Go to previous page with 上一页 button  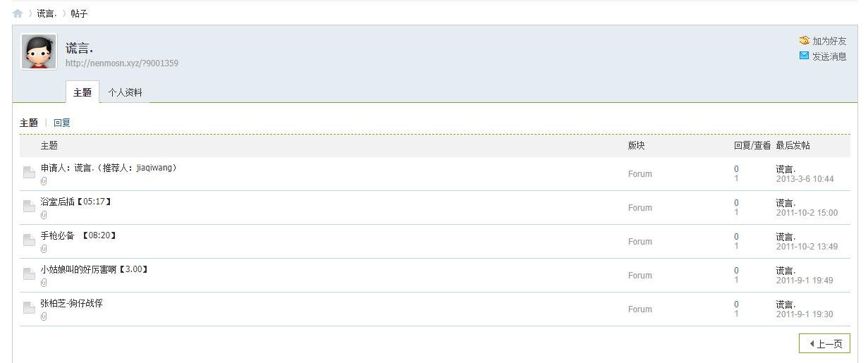click(824, 344)
